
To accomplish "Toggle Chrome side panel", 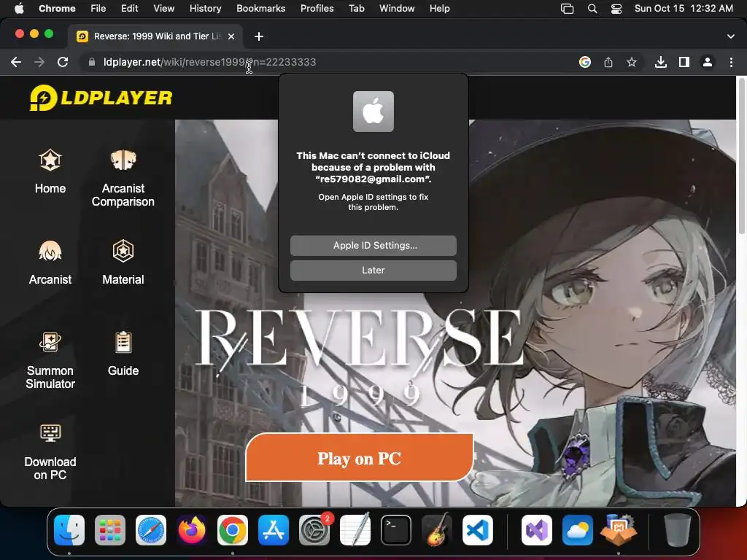I will pyautogui.click(x=684, y=62).
